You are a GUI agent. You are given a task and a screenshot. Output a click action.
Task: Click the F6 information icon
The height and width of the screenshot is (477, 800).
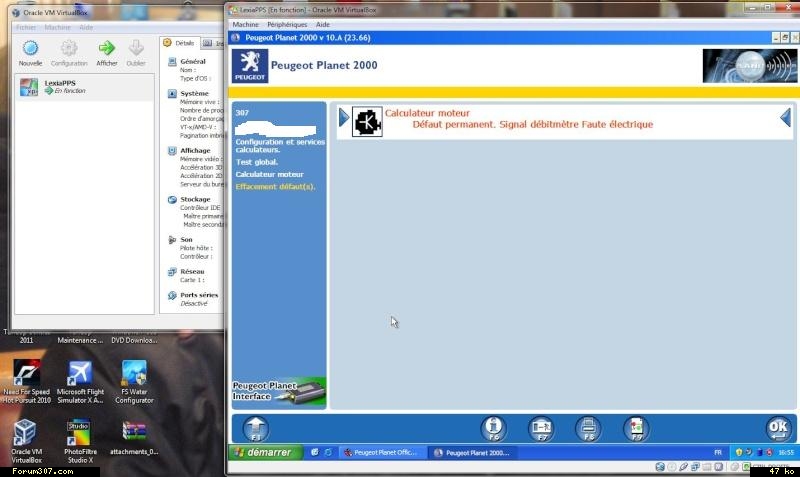click(x=493, y=427)
